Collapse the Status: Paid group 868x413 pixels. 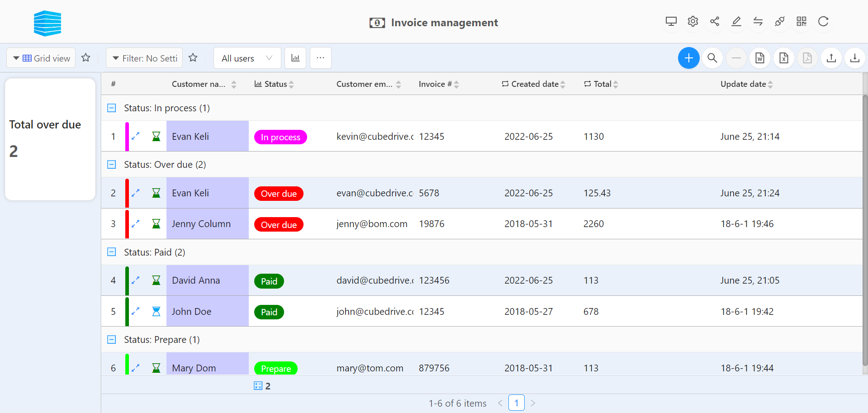[x=111, y=252]
